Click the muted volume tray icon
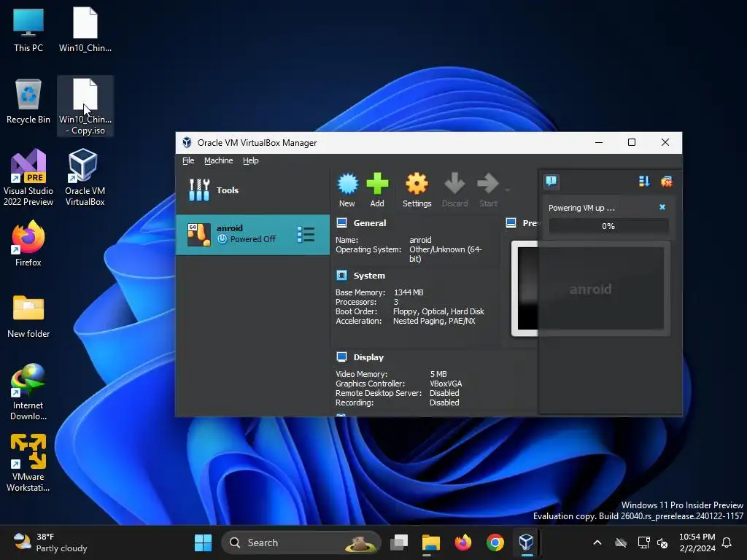747x560 pixels. (662, 542)
